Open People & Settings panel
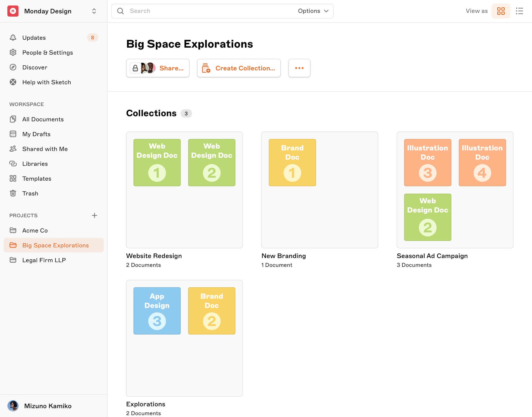This screenshot has width=532, height=417. tap(47, 52)
